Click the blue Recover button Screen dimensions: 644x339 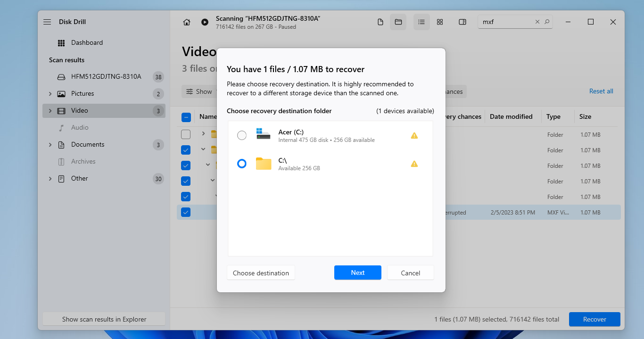click(x=594, y=319)
